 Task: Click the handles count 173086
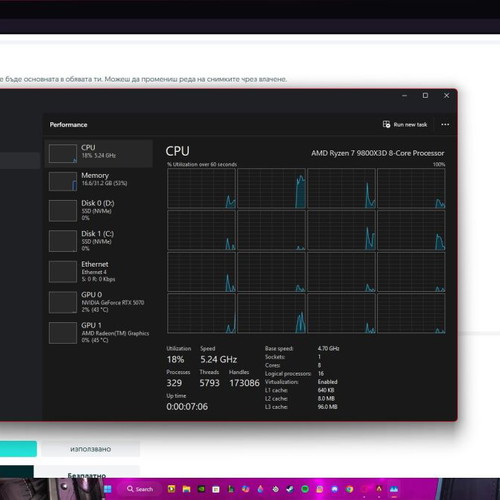[x=244, y=383]
